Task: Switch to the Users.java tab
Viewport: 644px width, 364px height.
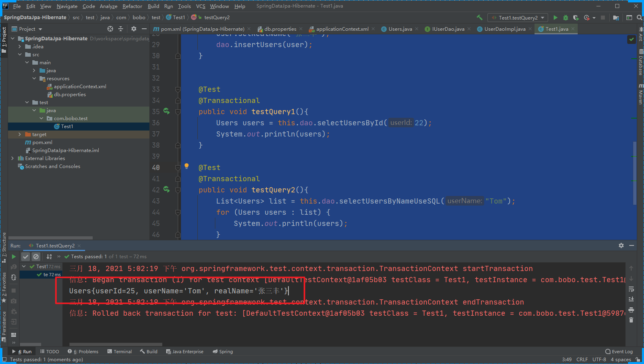Action: [x=400, y=29]
